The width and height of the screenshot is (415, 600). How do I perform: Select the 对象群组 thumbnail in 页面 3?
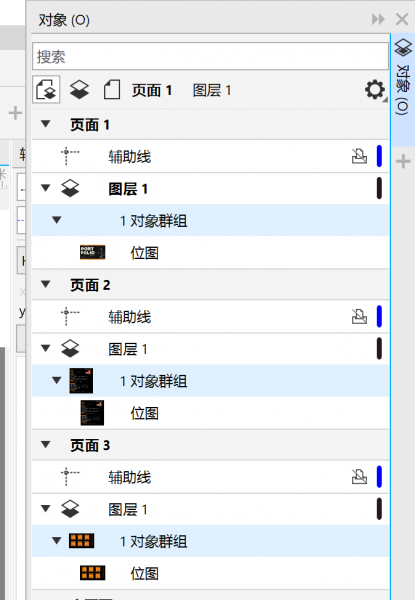(81, 541)
